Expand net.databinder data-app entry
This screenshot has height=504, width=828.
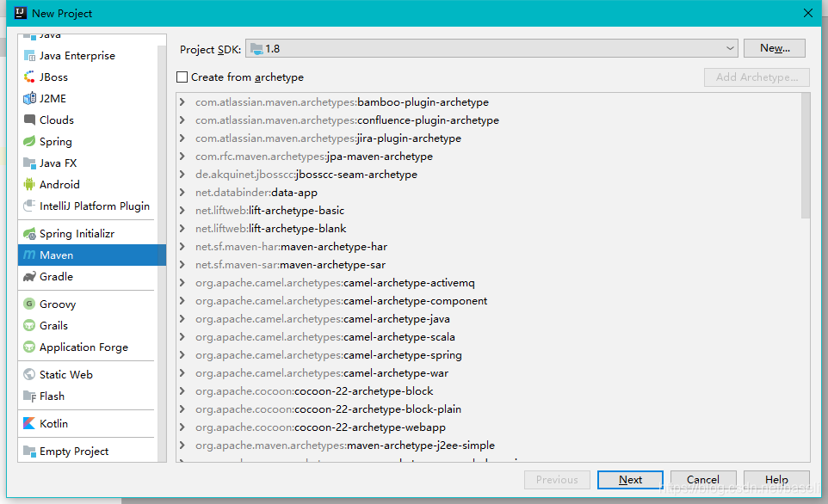(182, 192)
